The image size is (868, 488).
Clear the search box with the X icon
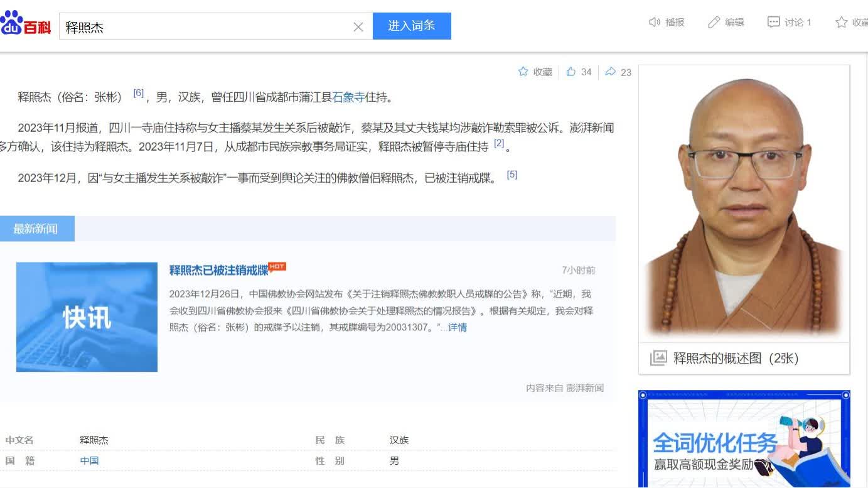[358, 26]
